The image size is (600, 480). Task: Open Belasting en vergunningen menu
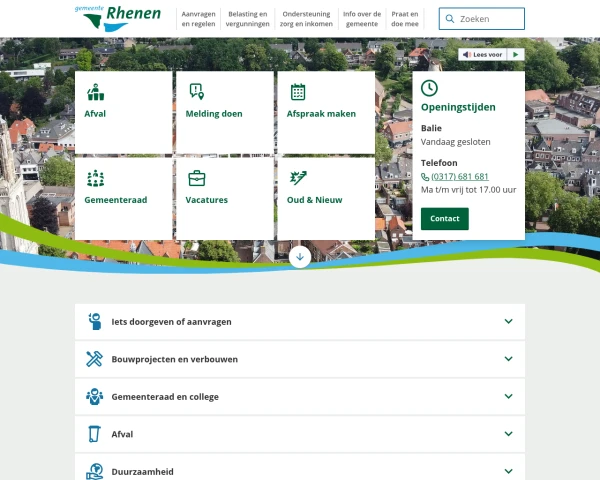(248, 19)
